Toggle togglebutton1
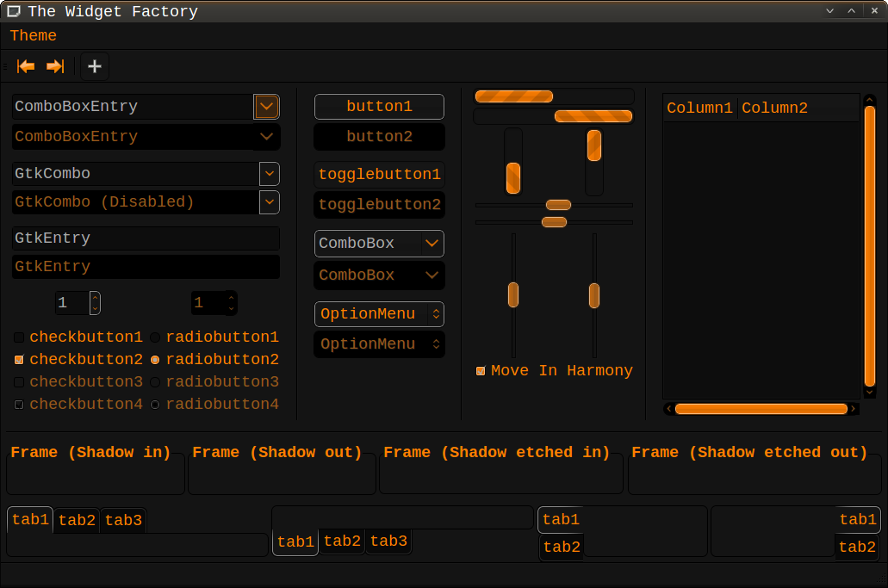888x588 pixels. [379, 174]
